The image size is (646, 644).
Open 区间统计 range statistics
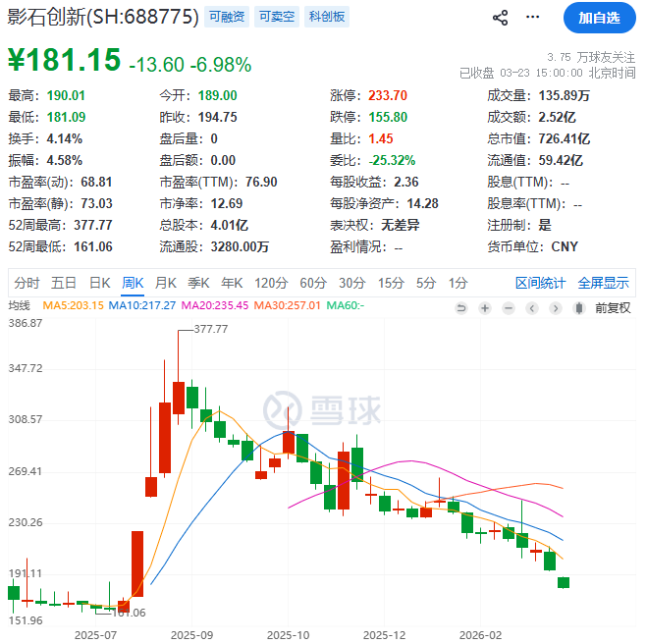click(x=540, y=283)
